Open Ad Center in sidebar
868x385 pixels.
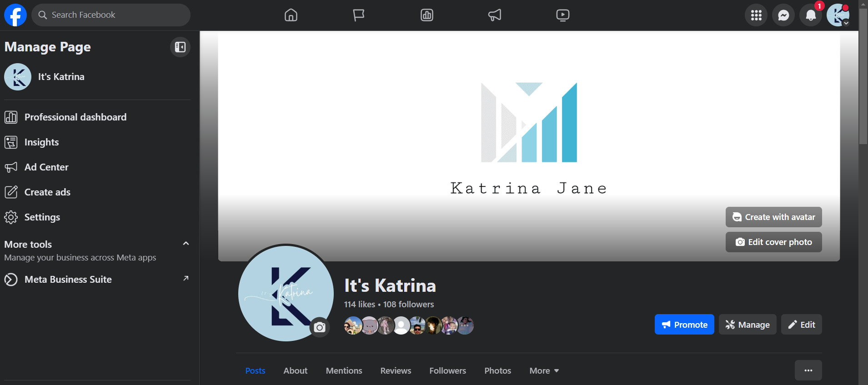point(97,167)
